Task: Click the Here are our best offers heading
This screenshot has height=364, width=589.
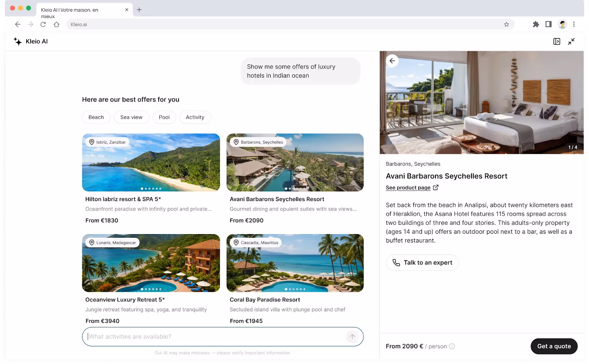Action: [x=131, y=99]
